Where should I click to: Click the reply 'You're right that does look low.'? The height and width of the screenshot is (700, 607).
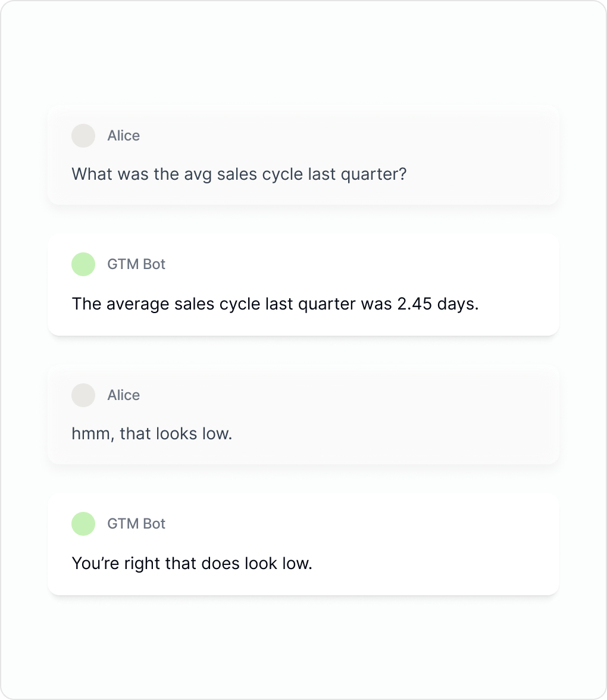[192, 563]
